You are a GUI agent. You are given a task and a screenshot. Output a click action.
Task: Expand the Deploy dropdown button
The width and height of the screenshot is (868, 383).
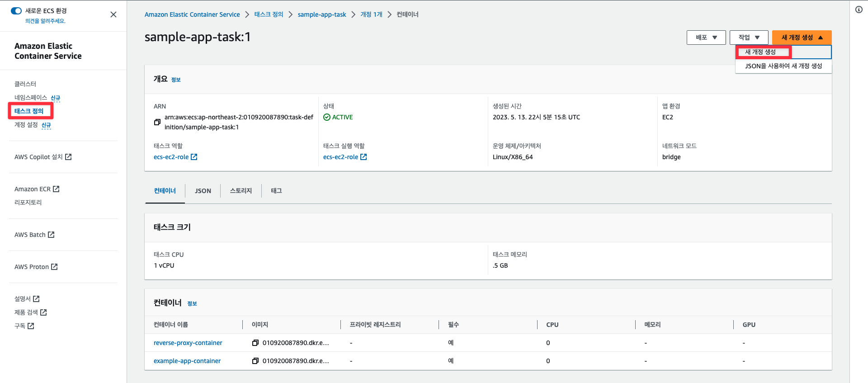point(706,38)
